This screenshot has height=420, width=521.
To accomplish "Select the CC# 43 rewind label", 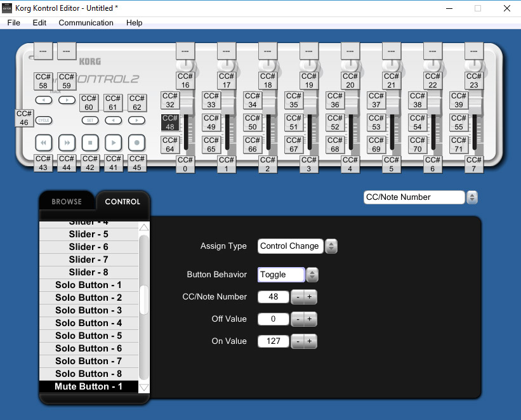I will click(43, 163).
